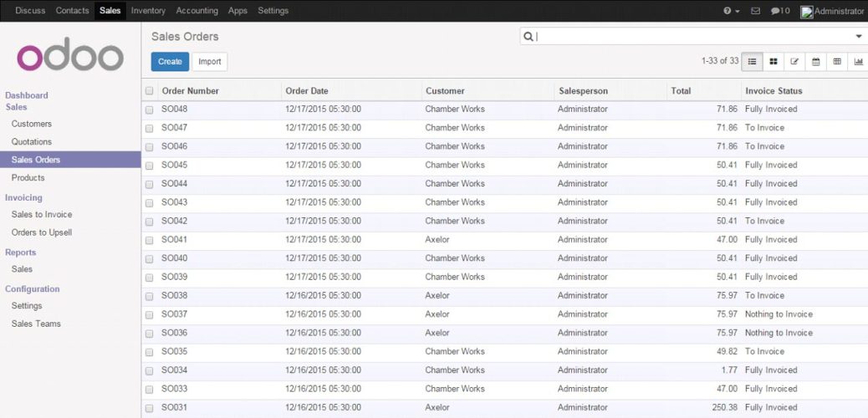Switch to calendar view

click(815, 62)
